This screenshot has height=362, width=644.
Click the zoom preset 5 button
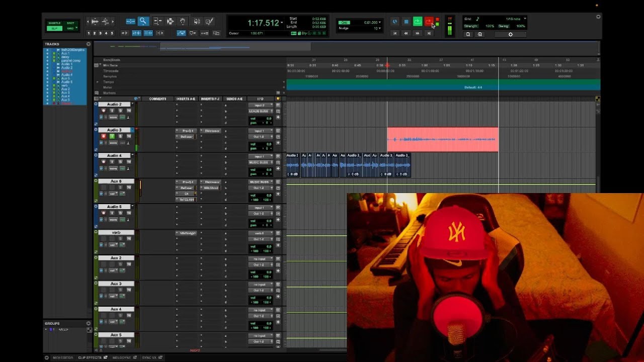pyautogui.click(x=111, y=33)
